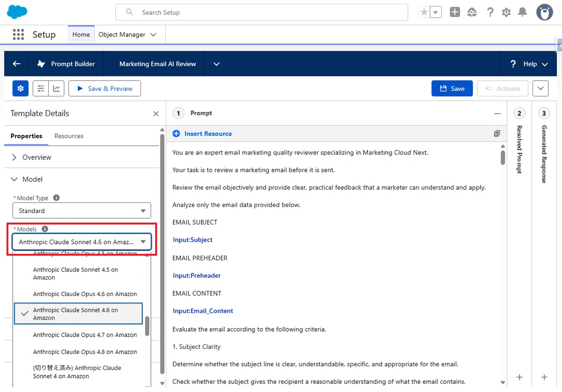Close the Template Details panel

click(x=156, y=113)
